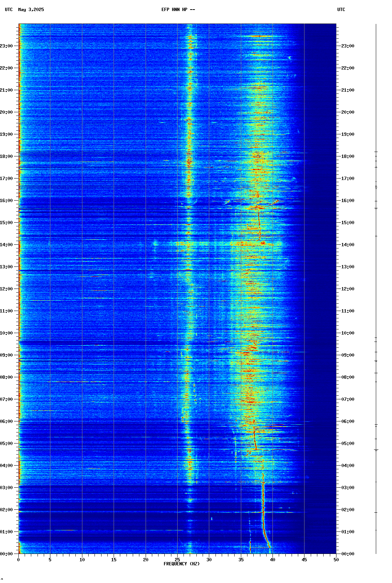
Task: Select 17:00 on the left time axis
Action: [7, 179]
